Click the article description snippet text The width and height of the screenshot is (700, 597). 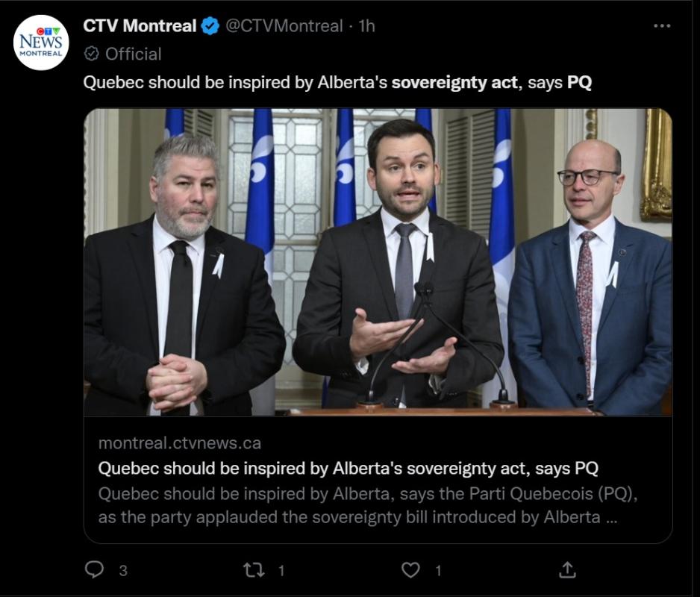368,505
